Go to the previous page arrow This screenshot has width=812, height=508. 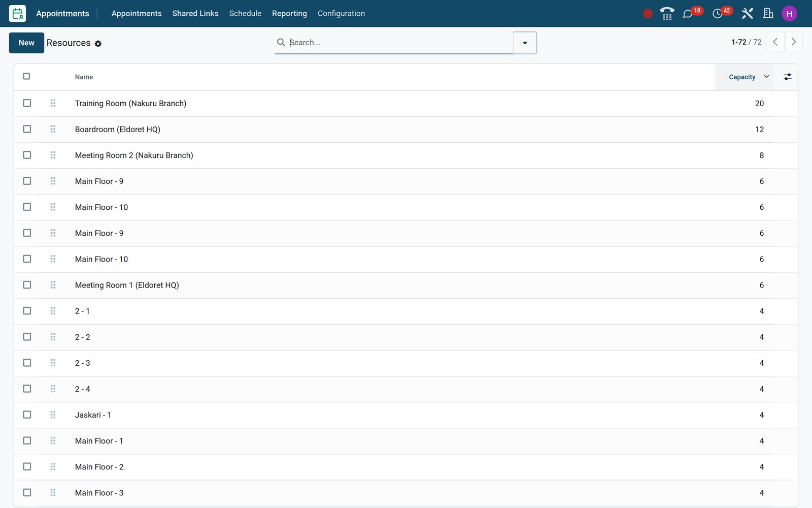[x=775, y=42]
